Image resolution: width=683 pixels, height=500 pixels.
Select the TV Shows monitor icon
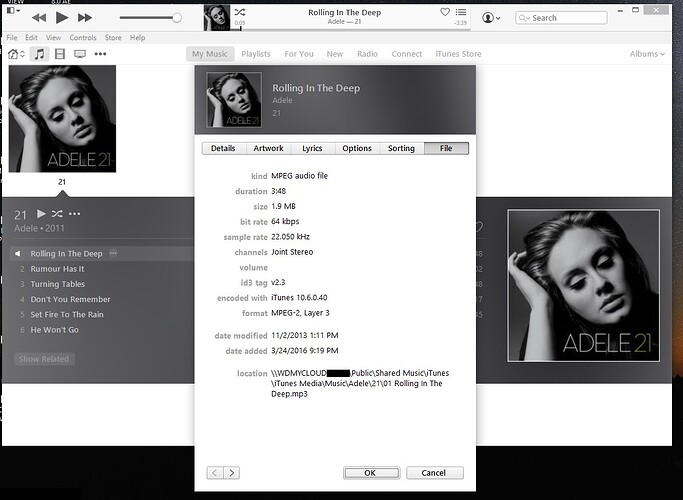[x=80, y=54]
